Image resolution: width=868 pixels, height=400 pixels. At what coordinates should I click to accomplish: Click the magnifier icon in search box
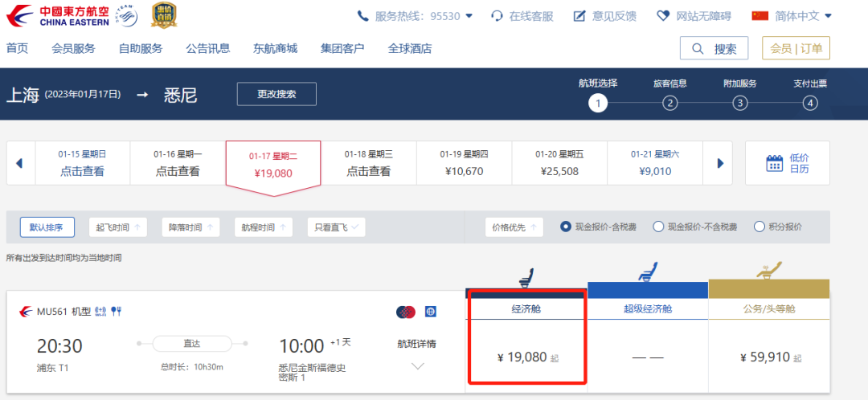698,49
